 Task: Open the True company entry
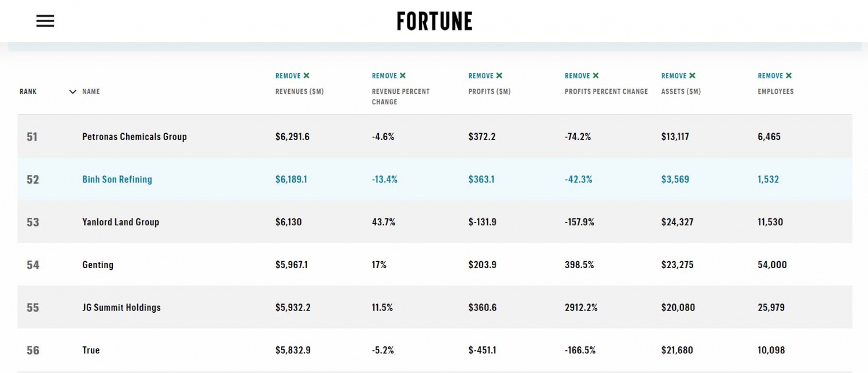[x=91, y=350]
